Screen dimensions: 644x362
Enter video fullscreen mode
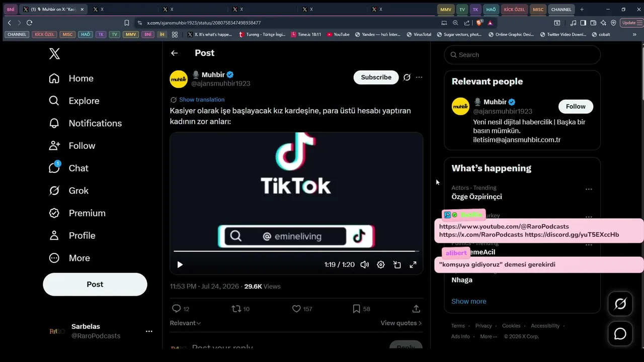tap(413, 265)
